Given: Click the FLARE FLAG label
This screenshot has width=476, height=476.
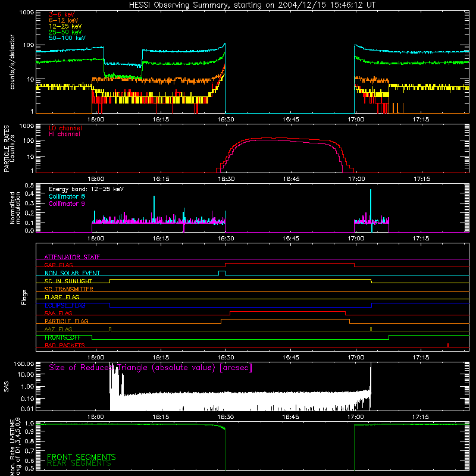Looking at the screenshot, I should (x=62, y=297).
